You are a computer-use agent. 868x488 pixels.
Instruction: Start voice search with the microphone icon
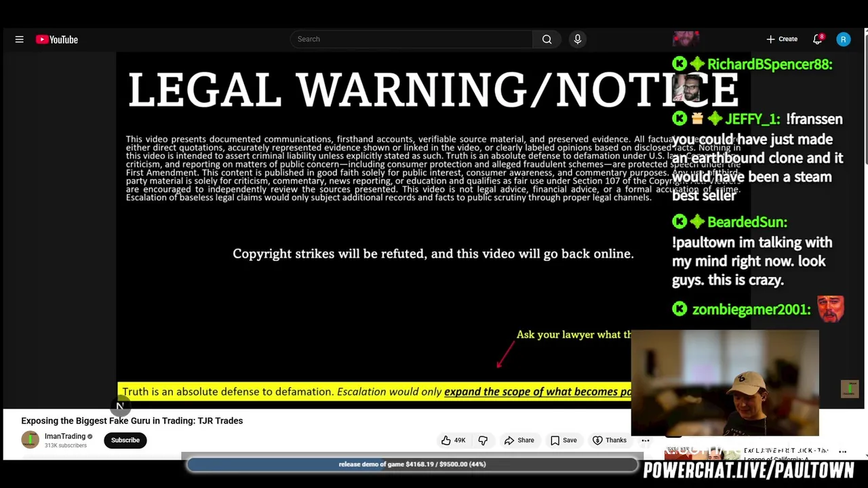578,39
